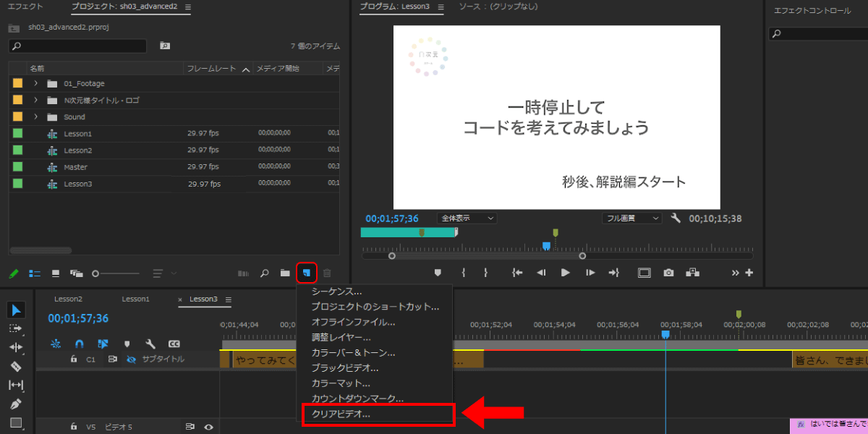Open the フル画質 playback resolution dropdown
This screenshot has width=868, height=434.
coord(632,218)
